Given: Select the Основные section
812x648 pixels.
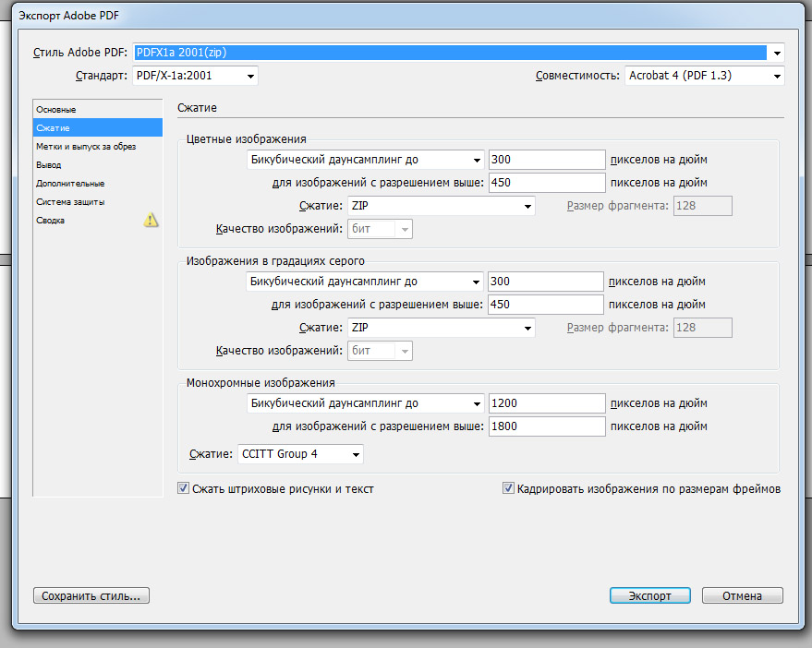Looking at the screenshot, I should coord(97,110).
